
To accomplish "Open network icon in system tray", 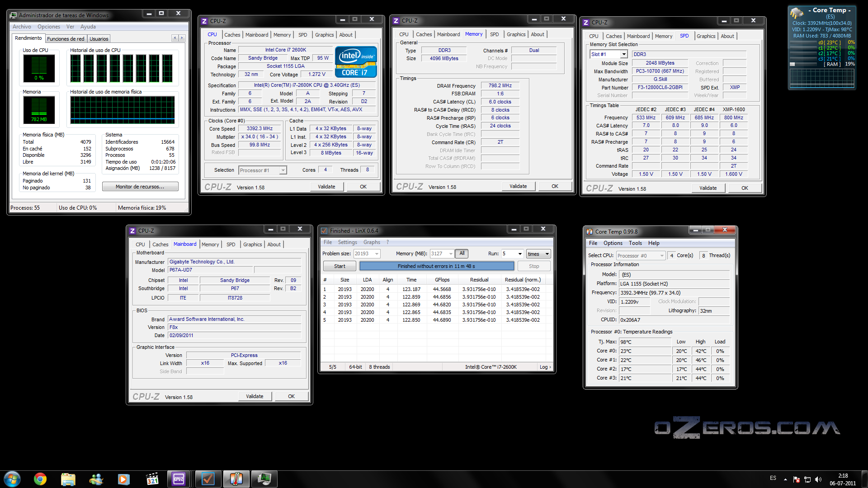I will click(807, 479).
